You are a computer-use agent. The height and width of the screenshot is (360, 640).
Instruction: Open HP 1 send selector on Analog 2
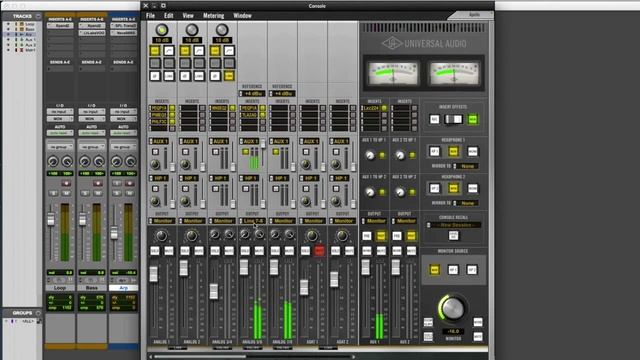[189, 178]
